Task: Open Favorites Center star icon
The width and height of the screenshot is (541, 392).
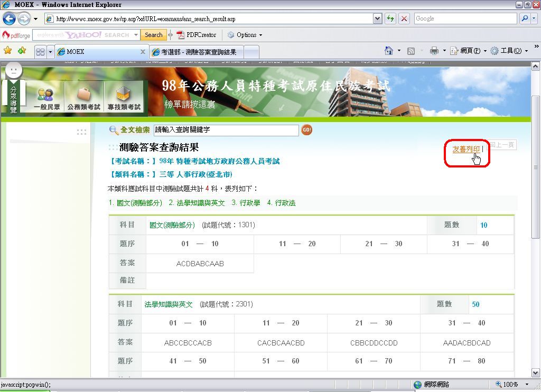Action: [x=7, y=51]
